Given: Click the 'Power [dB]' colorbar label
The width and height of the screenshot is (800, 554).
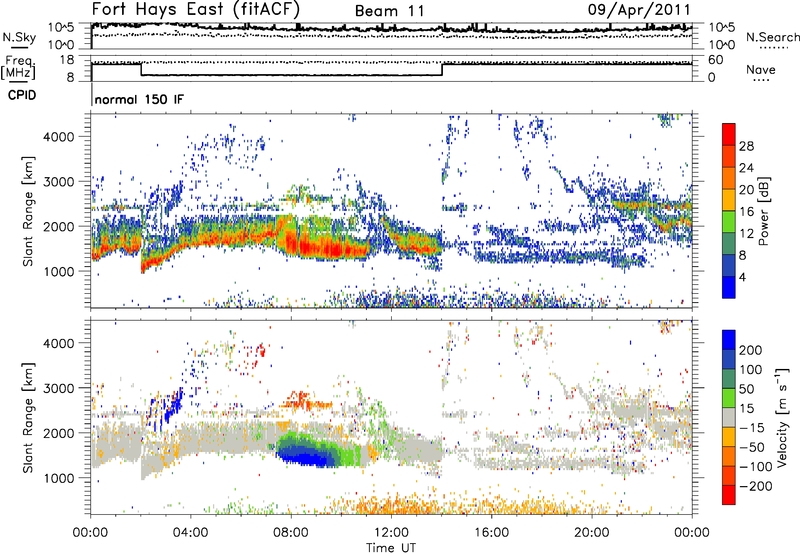Looking at the screenshot, I should 764,211.
